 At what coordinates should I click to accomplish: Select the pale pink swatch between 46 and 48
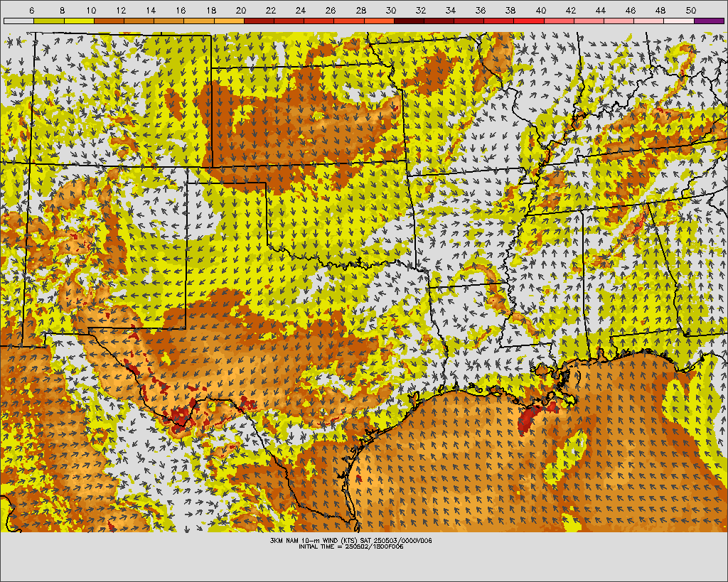click(649, 21)
